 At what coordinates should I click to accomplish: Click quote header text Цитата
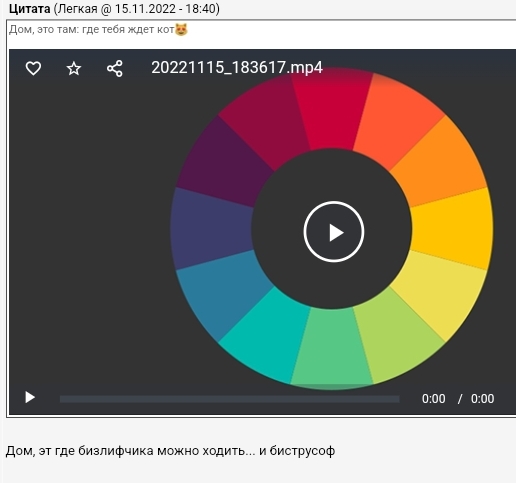click(29, 9)
